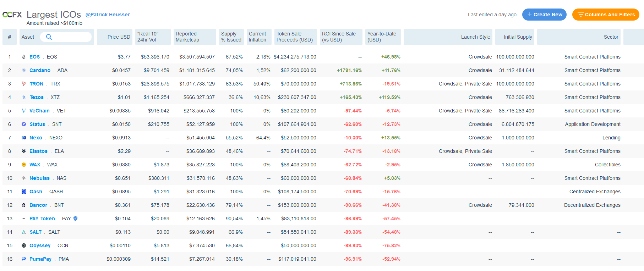Click the SALT triangle icon
This screenshot has height=271, width=644.
point(24,232)
